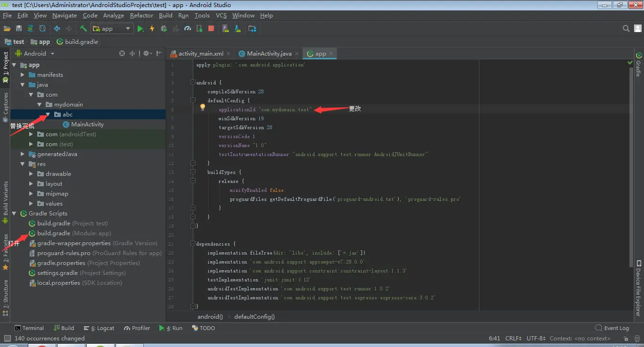
Task: Open Build Variants side panel
Action: pyautogui.click(x=6, y=202)
